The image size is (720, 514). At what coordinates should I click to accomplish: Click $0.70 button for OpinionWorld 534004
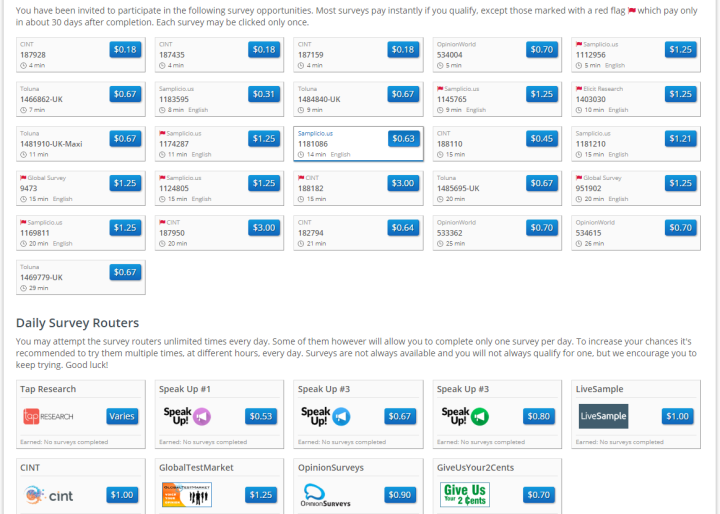pyautogui.click(x=542, y=50)
